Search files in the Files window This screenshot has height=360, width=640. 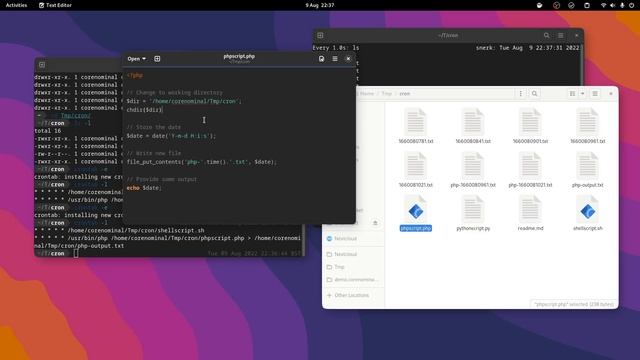click(534, 93)
